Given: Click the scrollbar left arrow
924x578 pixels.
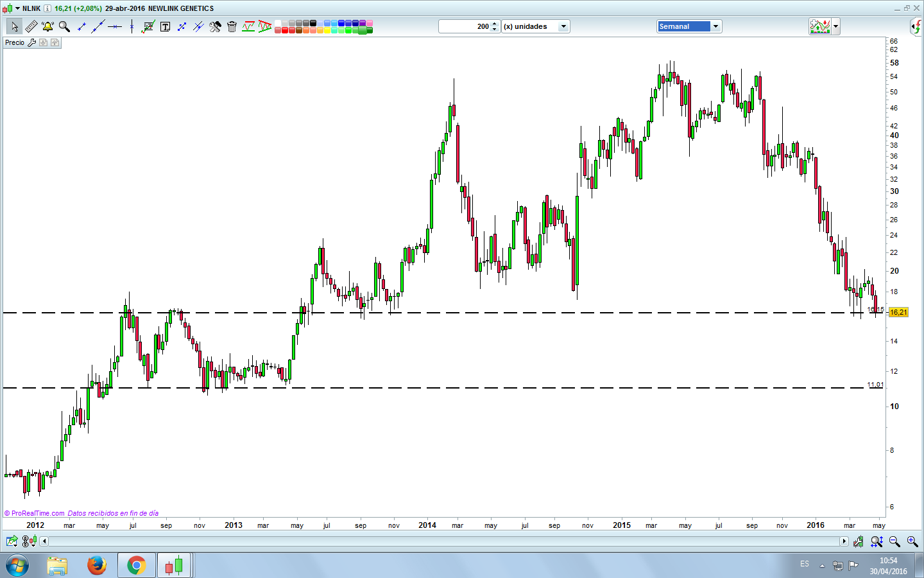Looking at the screenshot, I should [44, 541].
